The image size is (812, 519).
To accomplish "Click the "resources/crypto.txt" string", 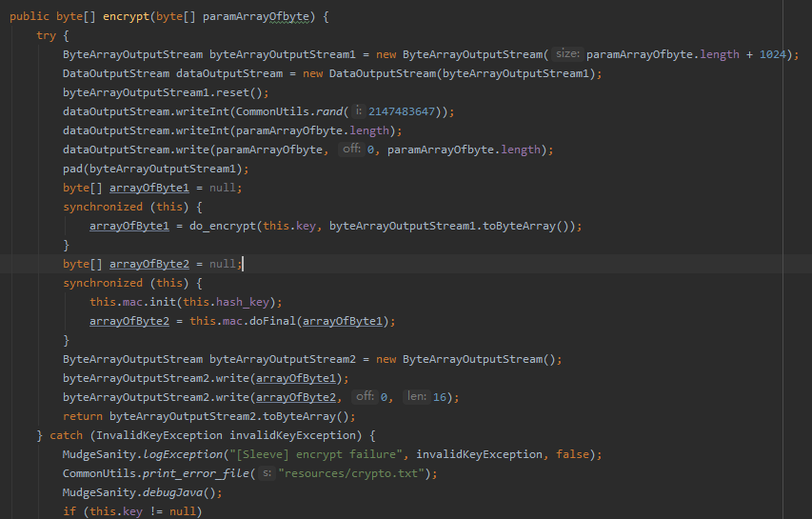I will pos(351,474).
